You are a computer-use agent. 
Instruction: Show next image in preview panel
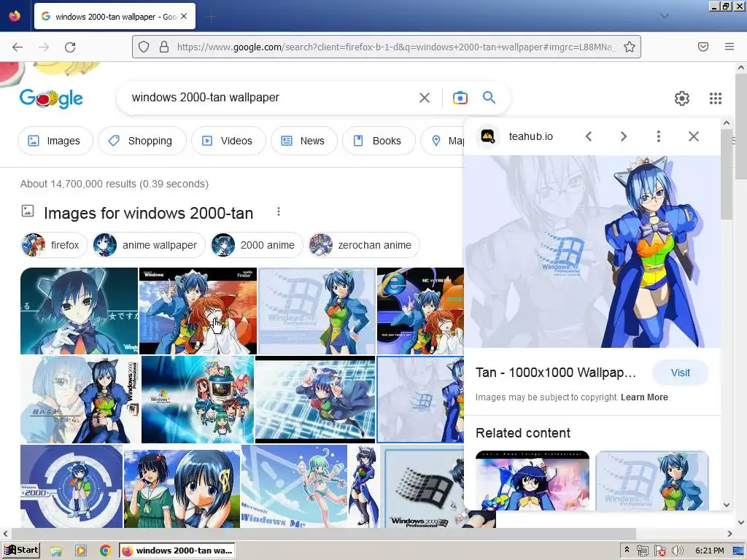click(x=624, y=136)
